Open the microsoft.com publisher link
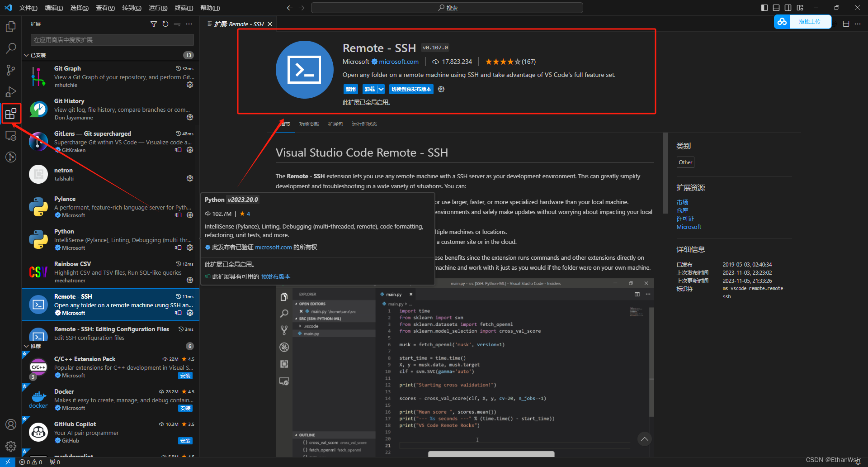 [399, 62]
